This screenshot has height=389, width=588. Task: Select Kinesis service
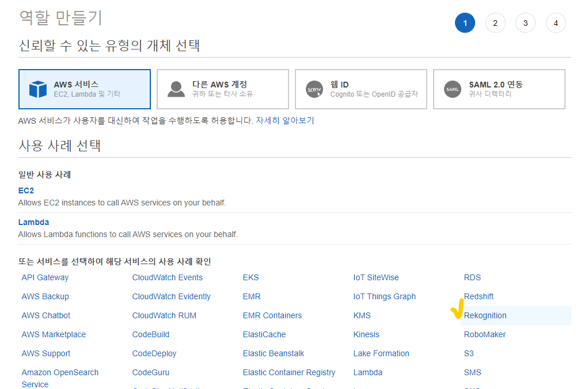[366, 334]
